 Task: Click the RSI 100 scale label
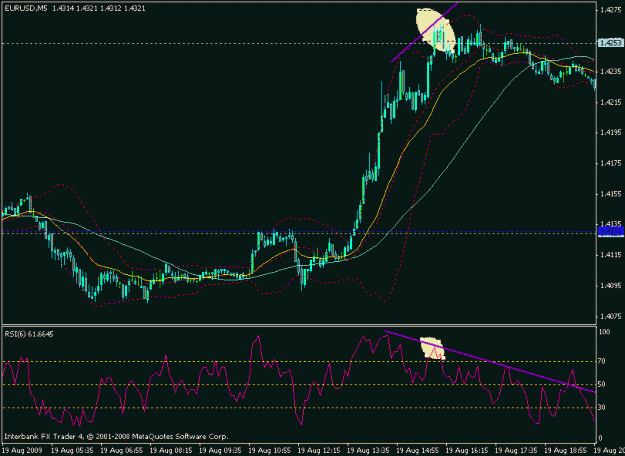pyautogui.click(x=606, y=332)
